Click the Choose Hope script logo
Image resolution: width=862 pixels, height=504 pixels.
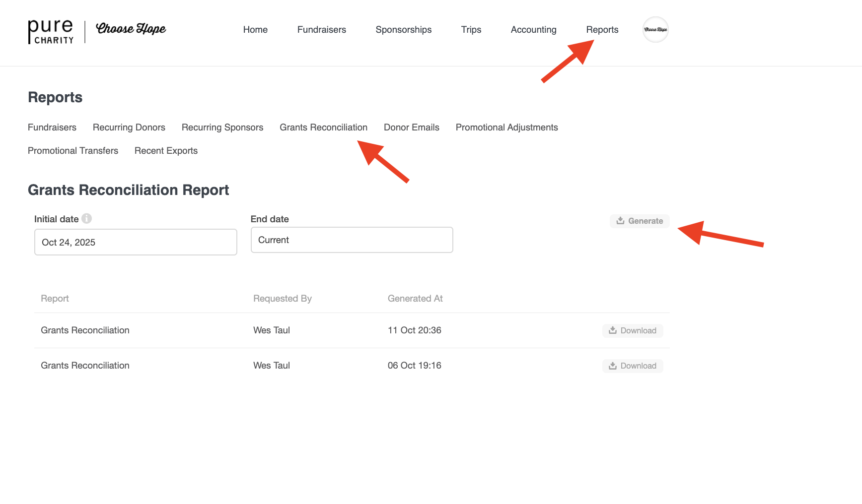coord(131,29)
